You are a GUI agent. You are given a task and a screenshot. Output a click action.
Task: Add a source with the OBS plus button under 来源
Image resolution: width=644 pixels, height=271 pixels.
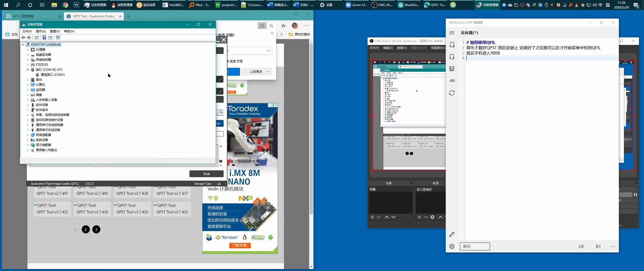[x=419, y=217]
